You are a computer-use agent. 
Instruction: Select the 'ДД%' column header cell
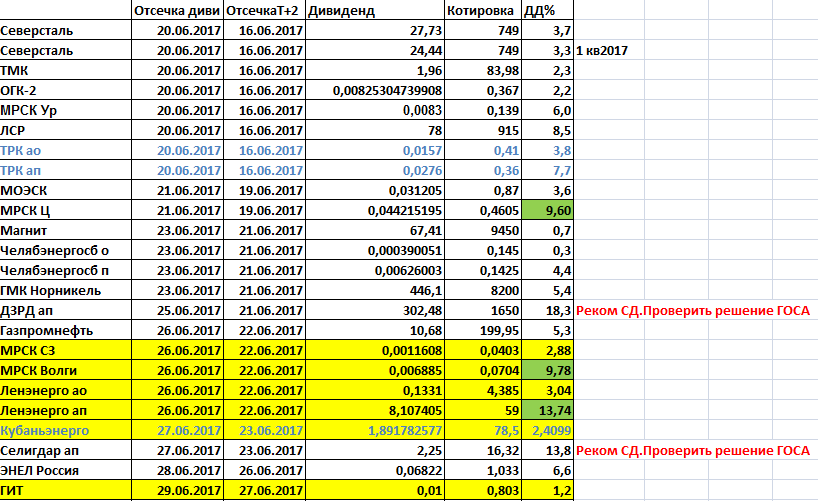[548, 10]
